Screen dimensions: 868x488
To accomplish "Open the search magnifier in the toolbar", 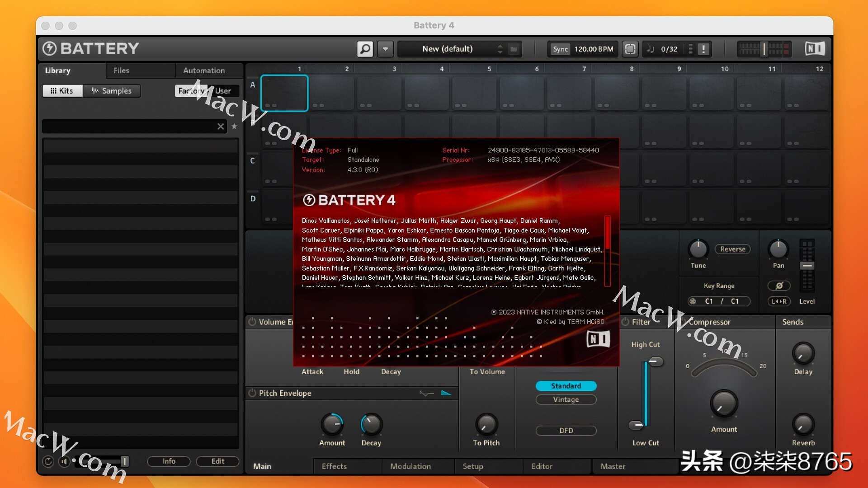I will pyautogui.click(x=365, y=49).
